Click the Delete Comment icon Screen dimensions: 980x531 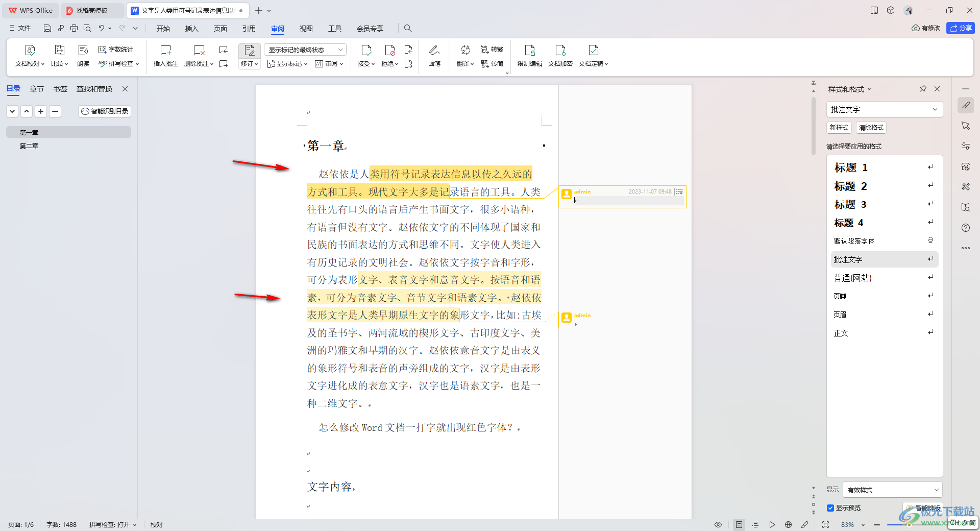(x=199, y=50)
